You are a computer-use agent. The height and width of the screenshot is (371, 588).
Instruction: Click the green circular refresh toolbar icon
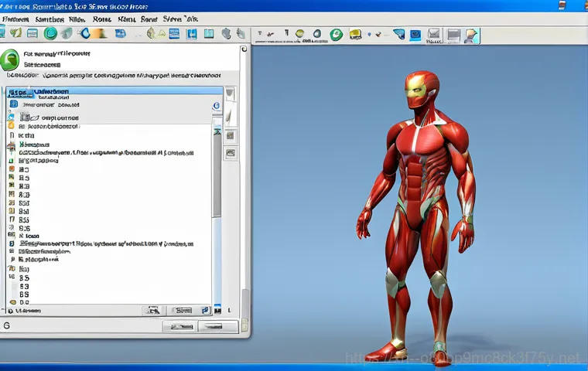(x=336, y=35)
